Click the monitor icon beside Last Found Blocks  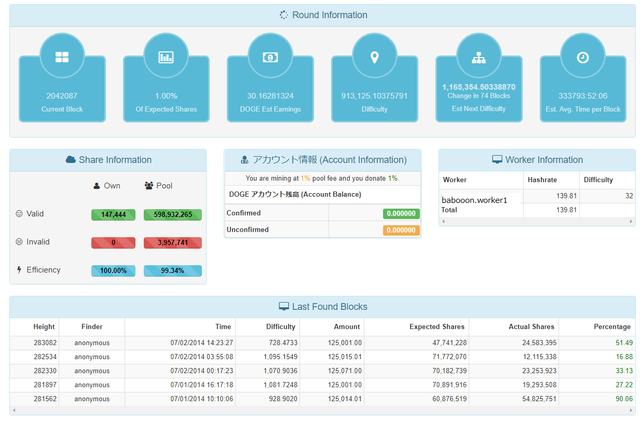284,307
